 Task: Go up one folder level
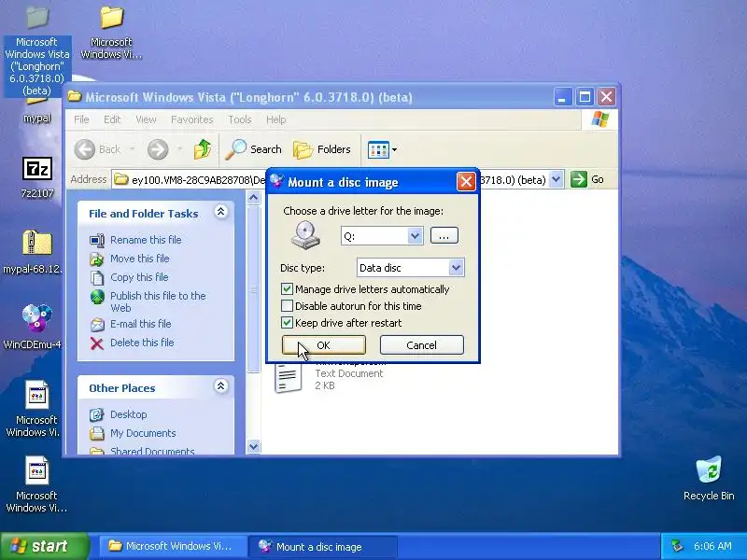coord(203,149)
